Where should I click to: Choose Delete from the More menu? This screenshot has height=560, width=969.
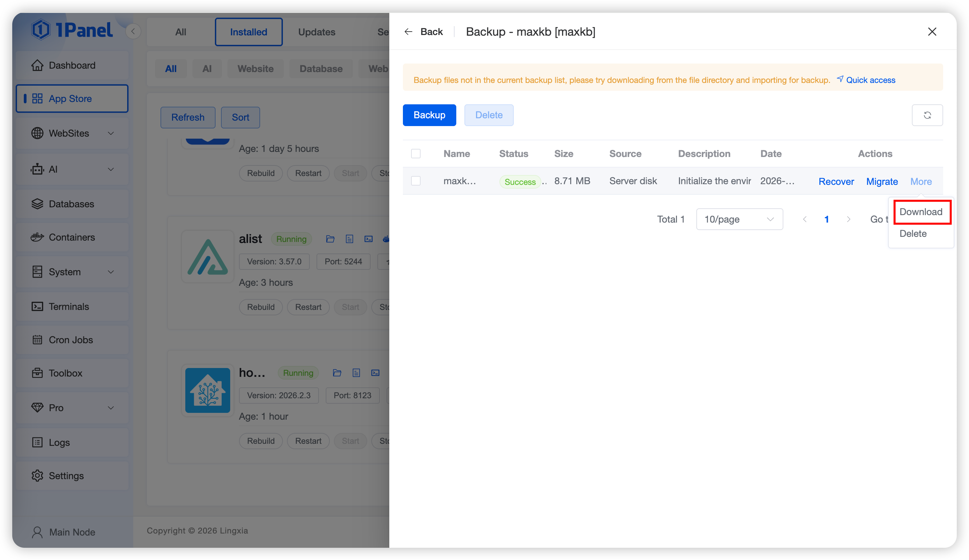click(x=913, y=234)
